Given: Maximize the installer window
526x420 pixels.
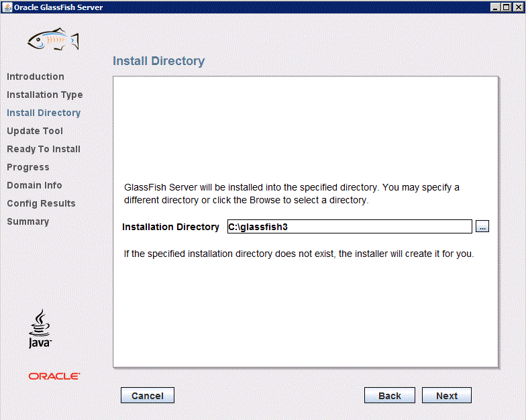Looking at the screenshot, I should [x=506, y=7].
